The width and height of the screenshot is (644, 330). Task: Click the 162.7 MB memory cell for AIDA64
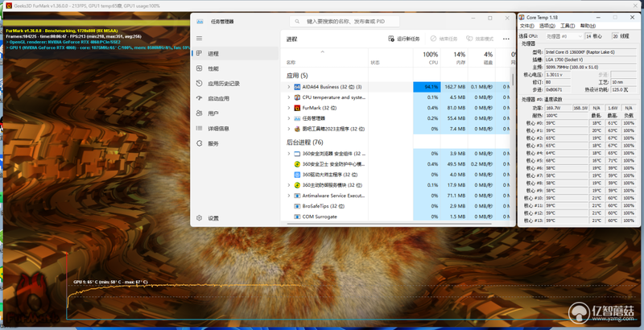click(454, 87)
